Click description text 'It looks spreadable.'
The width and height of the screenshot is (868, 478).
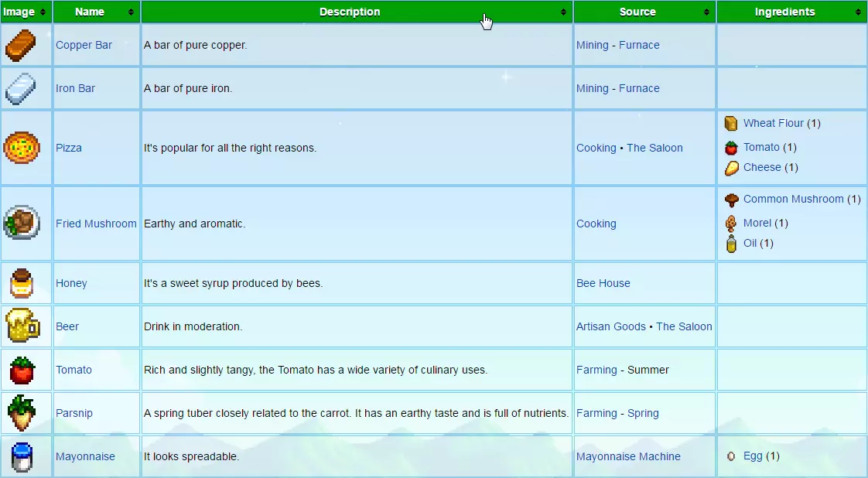[x=192, y=456]
